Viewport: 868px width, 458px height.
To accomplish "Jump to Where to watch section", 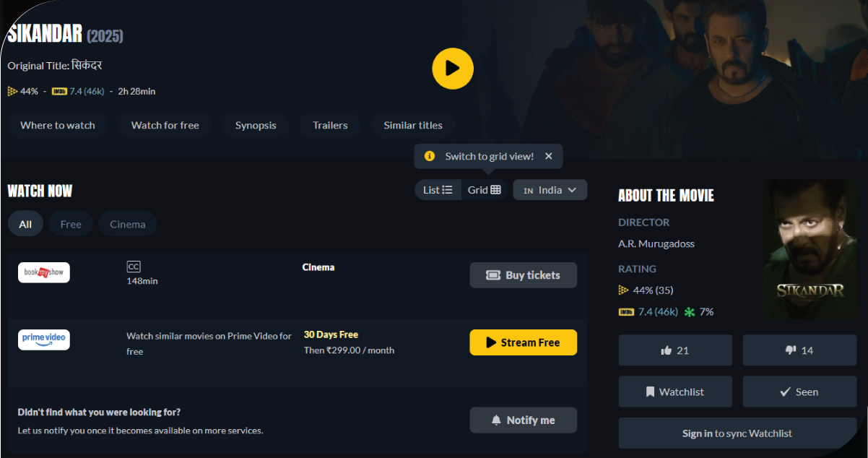I will [x=58, y=125].
